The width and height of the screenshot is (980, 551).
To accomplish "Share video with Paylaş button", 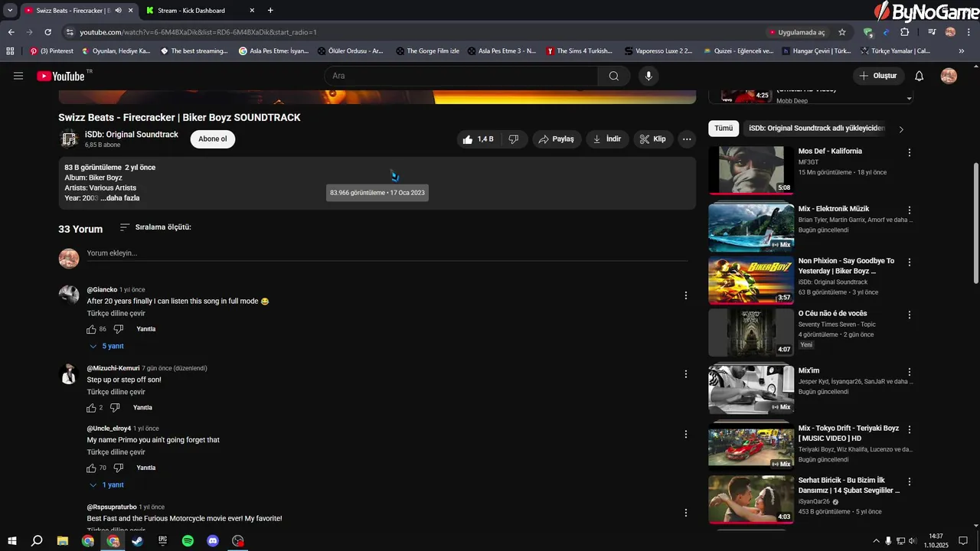I will tap(556, 139).
